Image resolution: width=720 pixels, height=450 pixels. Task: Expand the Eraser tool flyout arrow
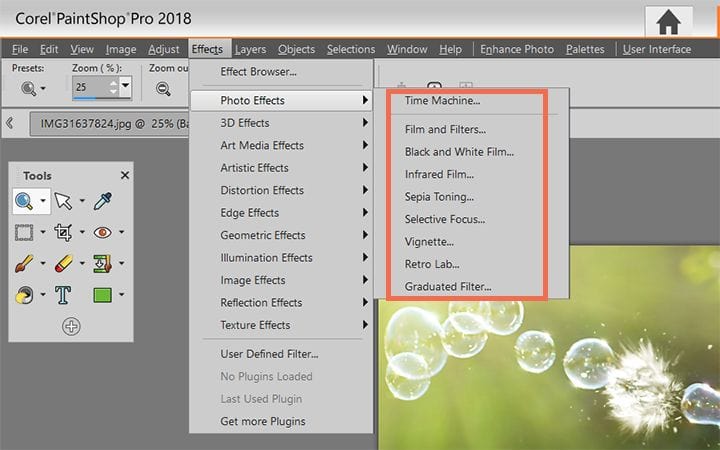coord(82,264)
